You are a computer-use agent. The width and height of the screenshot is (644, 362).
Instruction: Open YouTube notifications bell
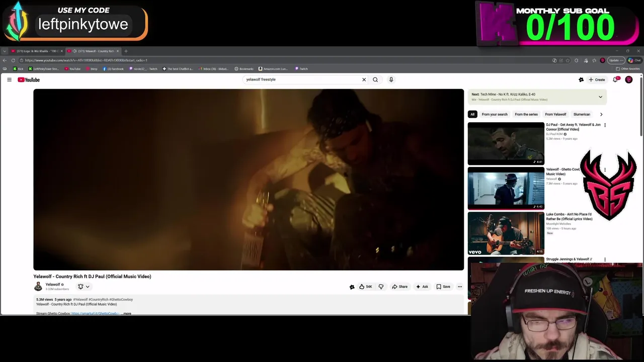[x=616, y=79]
